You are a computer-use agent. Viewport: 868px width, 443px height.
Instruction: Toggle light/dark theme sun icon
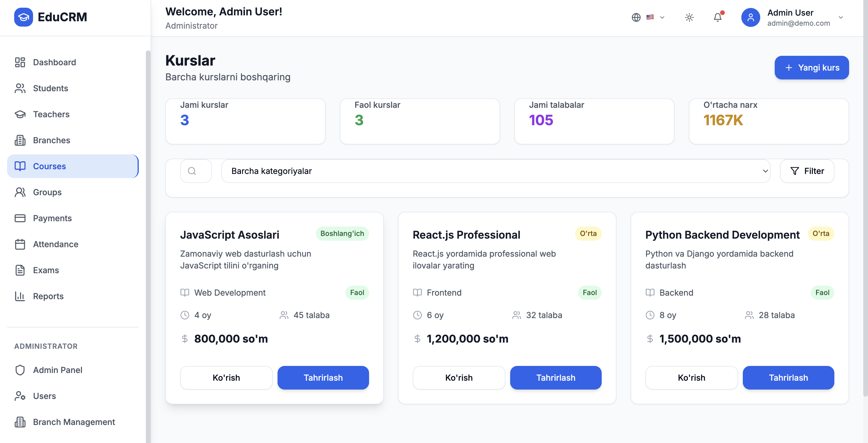(x=689, y=17)
